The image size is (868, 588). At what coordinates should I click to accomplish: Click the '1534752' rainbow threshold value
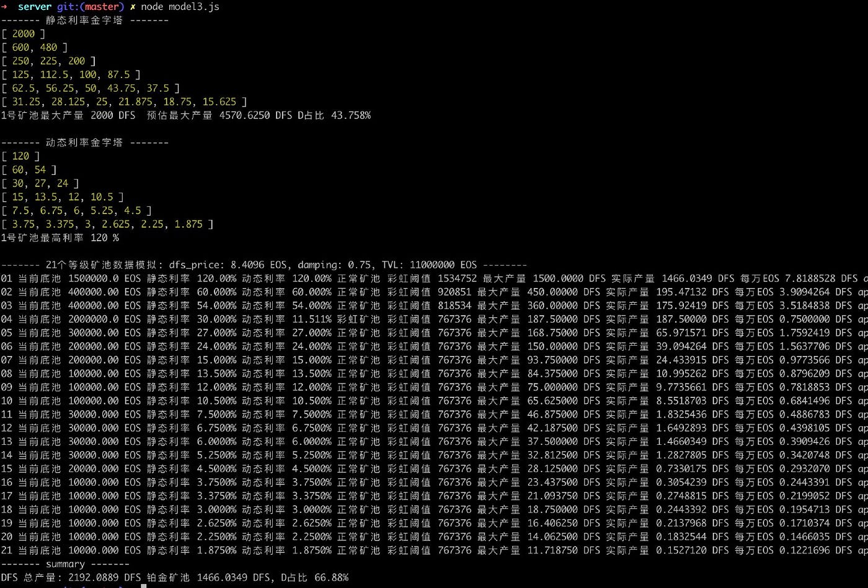click(x=458, y=279)
